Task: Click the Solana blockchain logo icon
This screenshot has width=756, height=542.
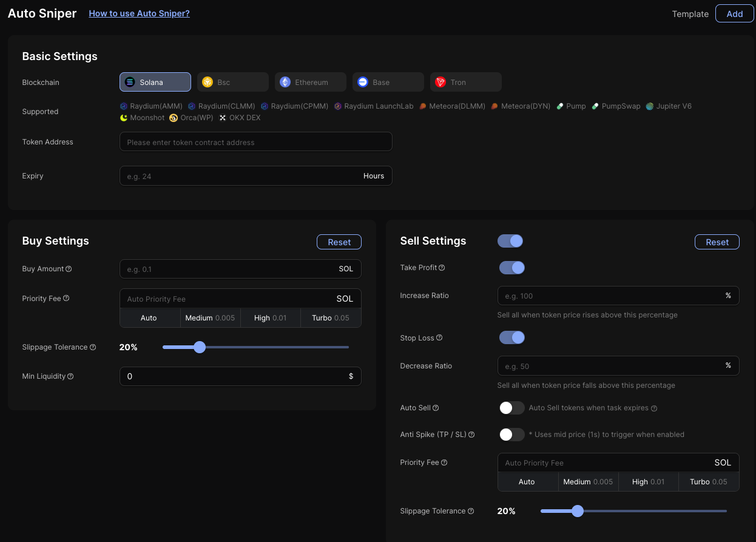Action: [x=129, y=82]
